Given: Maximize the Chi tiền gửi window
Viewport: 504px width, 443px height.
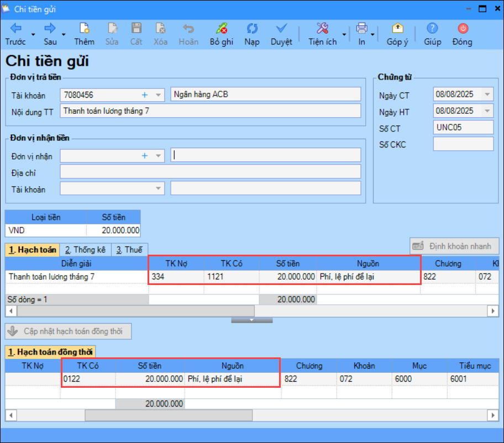Looking at the screenshot, I should (482, 9).
